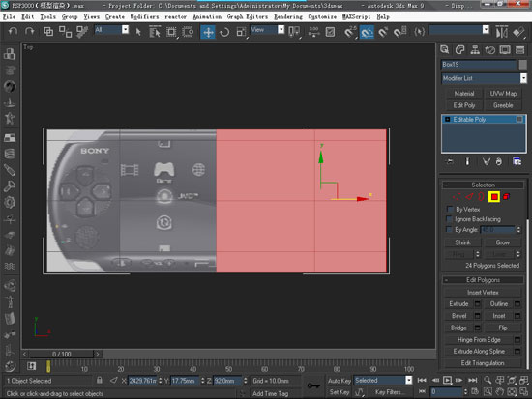Open the Create command panel tab
This screenshot has width=532, height=399.
pos(445,50)
